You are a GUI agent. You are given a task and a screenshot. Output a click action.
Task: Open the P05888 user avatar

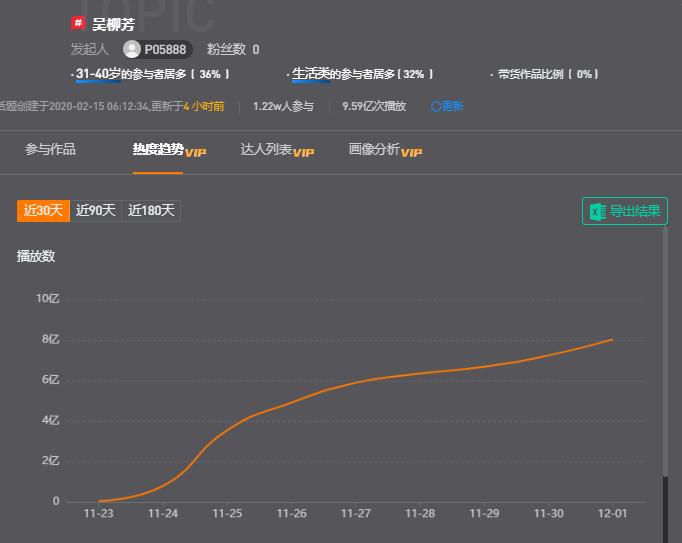tap(131, 49)
